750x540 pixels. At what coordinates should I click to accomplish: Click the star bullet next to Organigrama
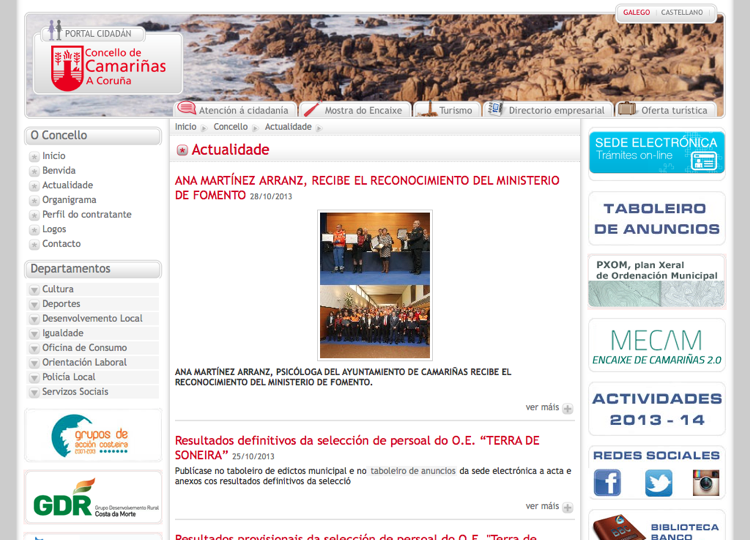pos(34,200)
